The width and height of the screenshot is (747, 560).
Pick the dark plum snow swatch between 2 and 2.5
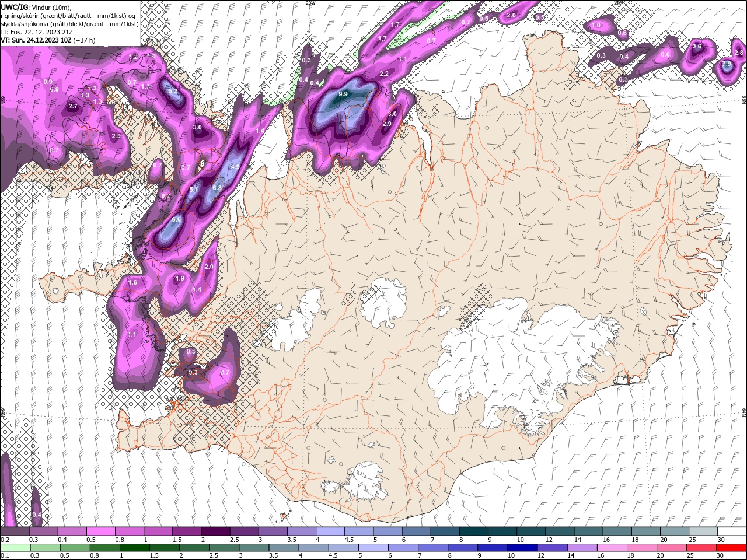click(x=215, y=531)
